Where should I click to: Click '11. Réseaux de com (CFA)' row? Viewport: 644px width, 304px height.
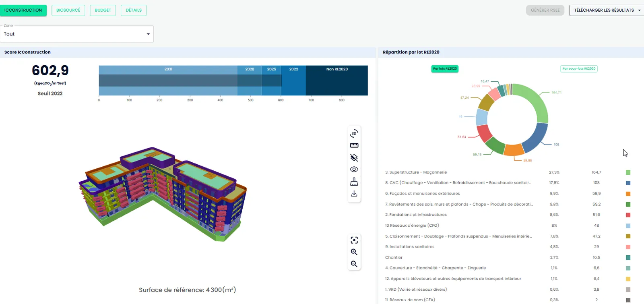pyautogui.click(x=507, y=300)
